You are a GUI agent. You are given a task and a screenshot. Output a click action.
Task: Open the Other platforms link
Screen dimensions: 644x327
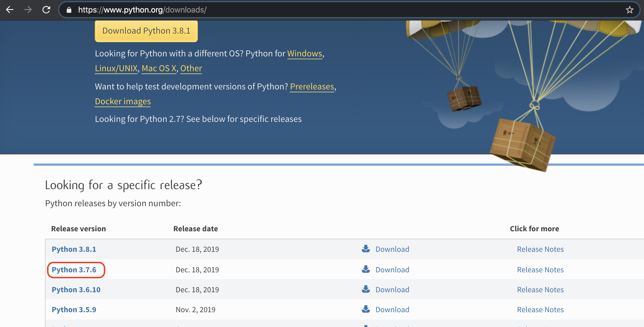[191, 68]
